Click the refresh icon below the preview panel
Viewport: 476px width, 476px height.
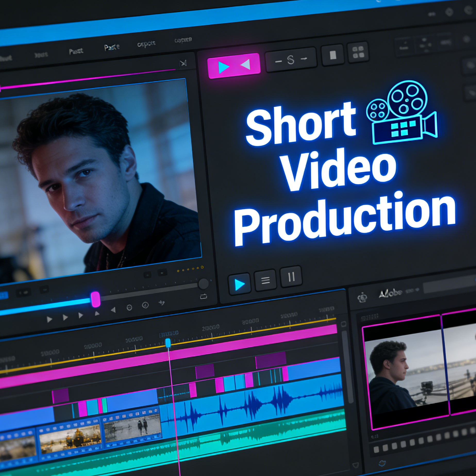click(x=382, y=463)
